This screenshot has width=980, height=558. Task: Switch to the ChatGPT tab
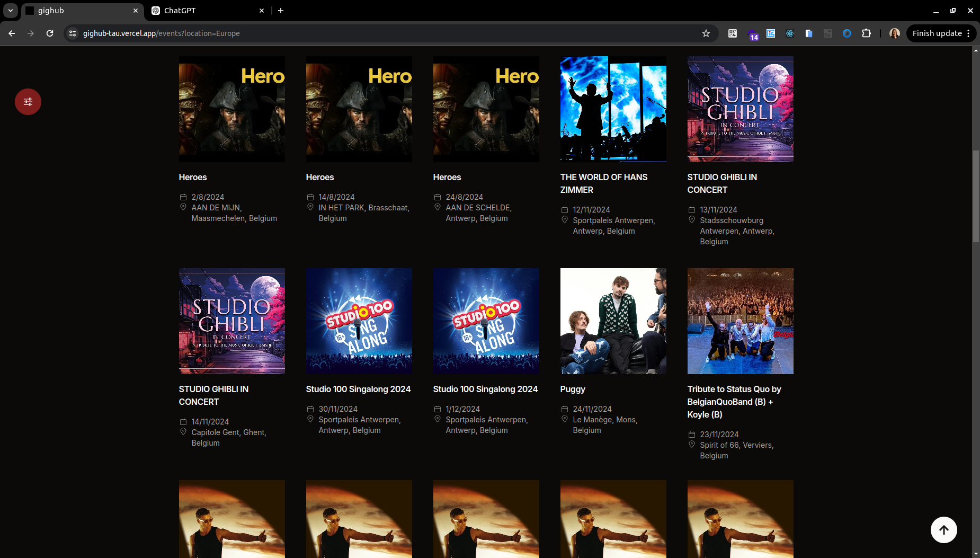pyautogui.click(x=208, y=11)
